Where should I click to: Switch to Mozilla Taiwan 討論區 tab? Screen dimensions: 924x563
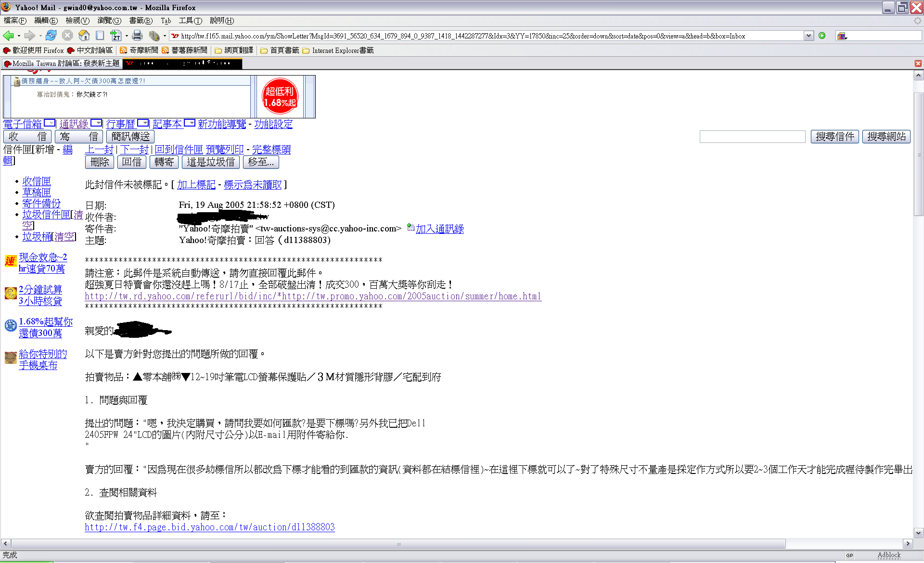pyautogui.click(x=62, y=64)
